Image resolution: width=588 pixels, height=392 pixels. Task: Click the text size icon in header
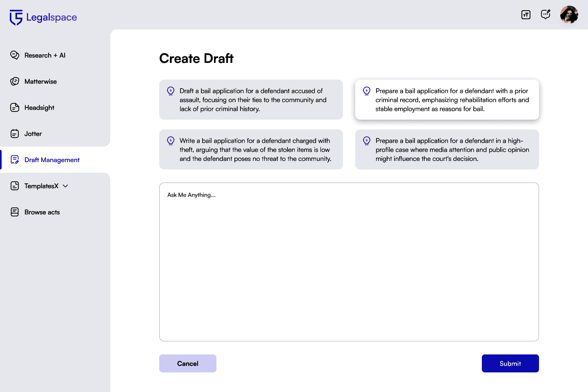pos(526,15)
